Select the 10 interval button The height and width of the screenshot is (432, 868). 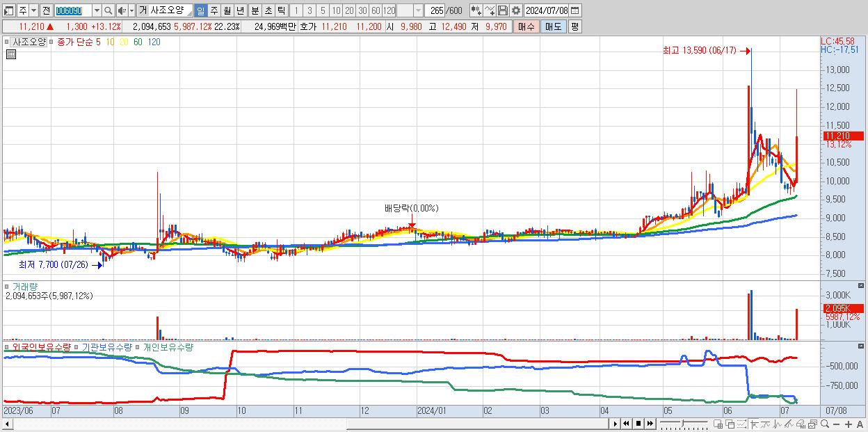point(336,10)
